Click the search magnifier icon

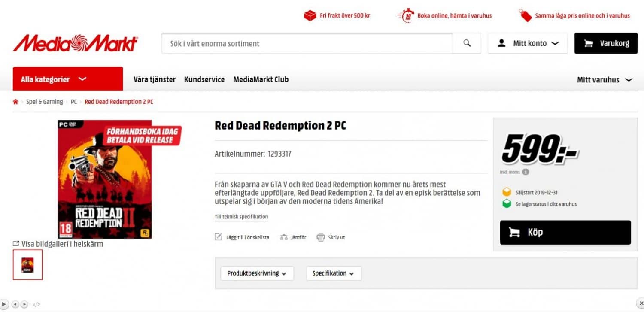click(467, 43)
